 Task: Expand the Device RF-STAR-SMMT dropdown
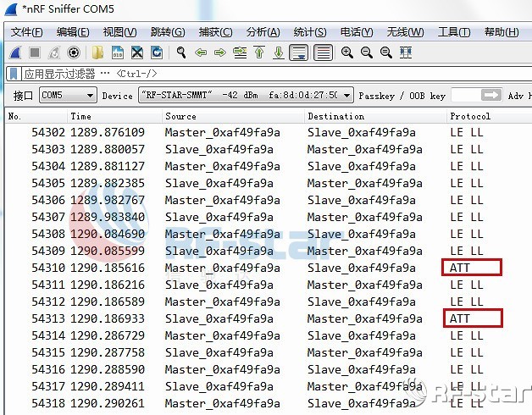click(244, 96)
